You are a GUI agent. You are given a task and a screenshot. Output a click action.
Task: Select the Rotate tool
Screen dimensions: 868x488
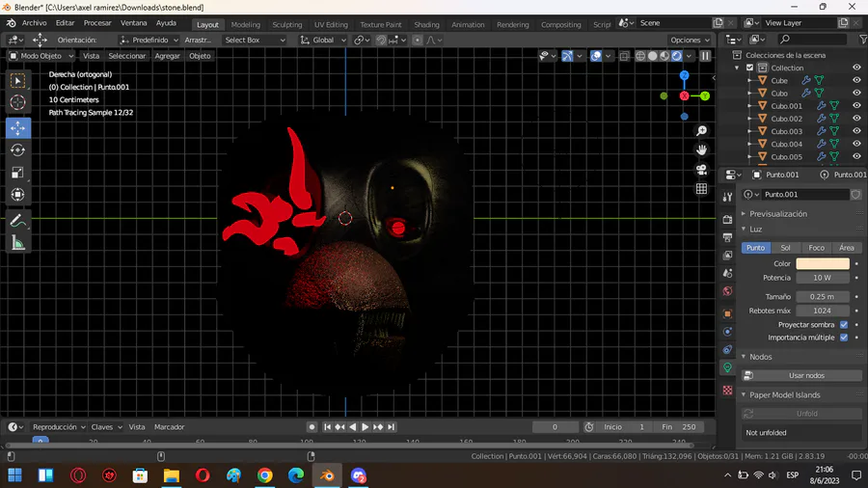18,150
